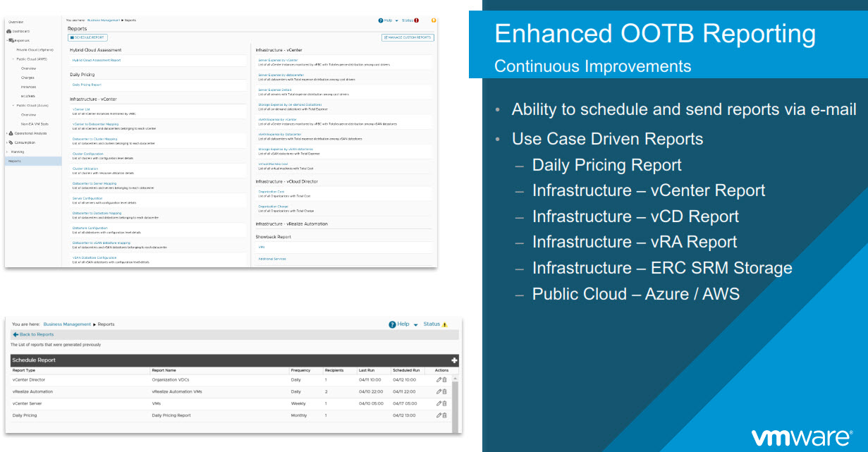
Task: Delete the vCenter Director schedule row
Action: click(444, 380)
